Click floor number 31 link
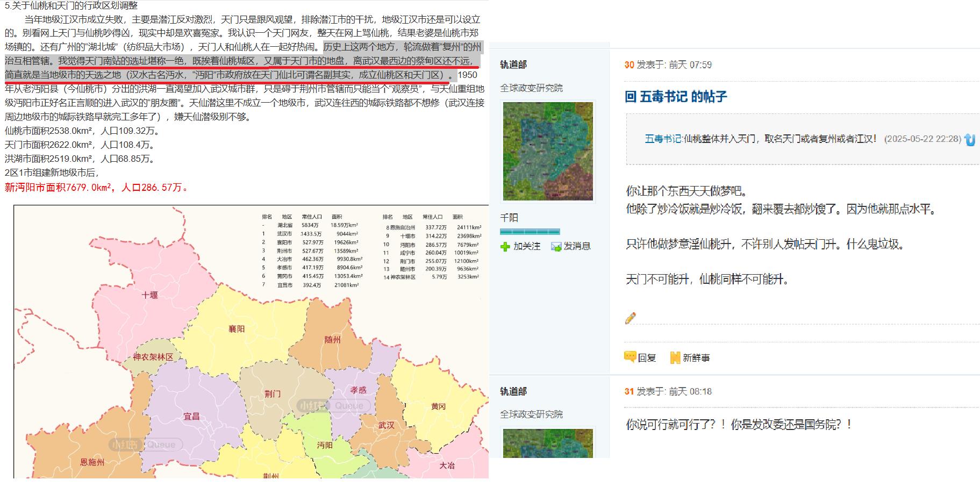 629,391
